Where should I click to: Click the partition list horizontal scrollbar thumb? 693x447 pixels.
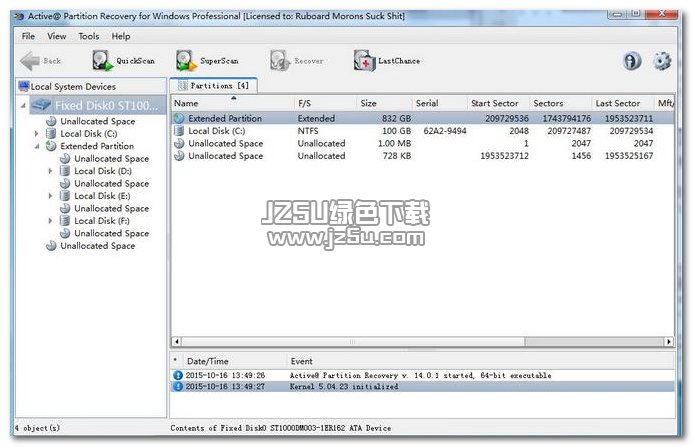[353, 341]
